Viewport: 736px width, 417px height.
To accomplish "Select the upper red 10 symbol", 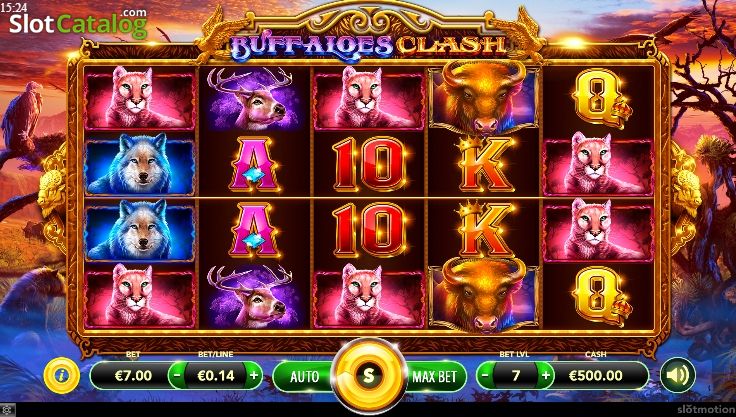I will [x=369, y=164].
